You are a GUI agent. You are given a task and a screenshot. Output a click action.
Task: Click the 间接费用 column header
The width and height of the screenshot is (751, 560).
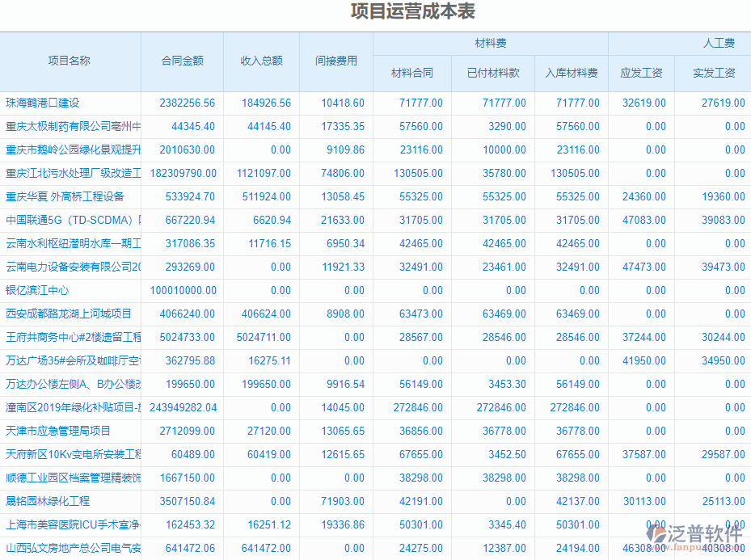[x=335, y=60]
